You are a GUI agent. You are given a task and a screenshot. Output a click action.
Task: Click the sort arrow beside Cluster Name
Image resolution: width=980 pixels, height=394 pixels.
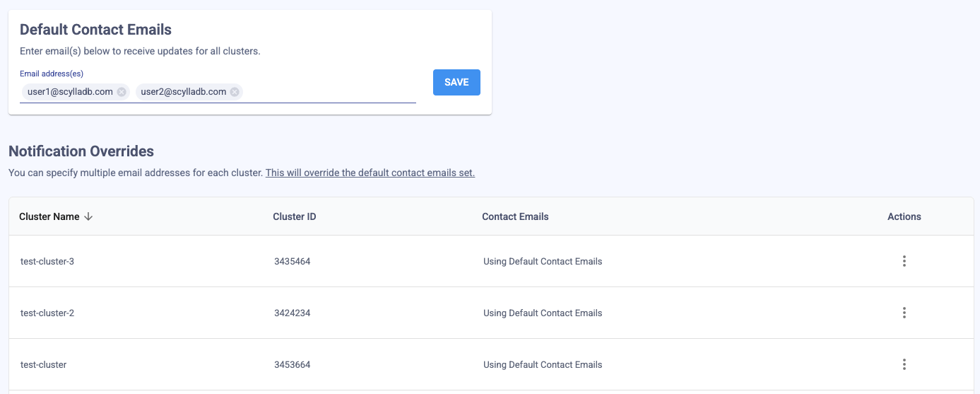pyautogui.click(x=88, y=217)
